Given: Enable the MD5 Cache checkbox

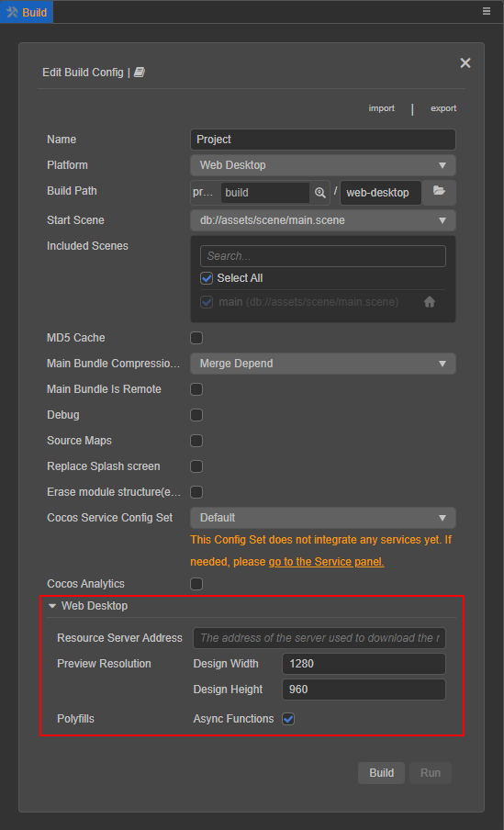Looking at the screenshot, I should pos(196,338).
